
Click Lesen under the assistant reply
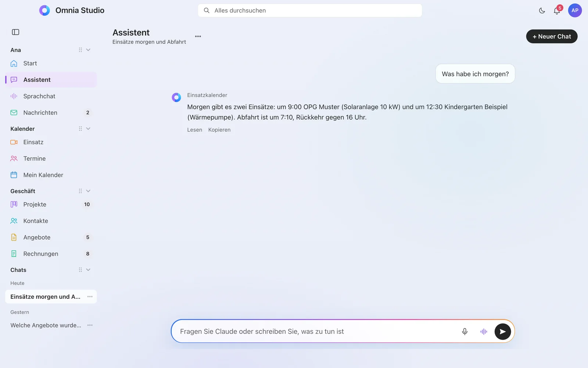[194, 130]
